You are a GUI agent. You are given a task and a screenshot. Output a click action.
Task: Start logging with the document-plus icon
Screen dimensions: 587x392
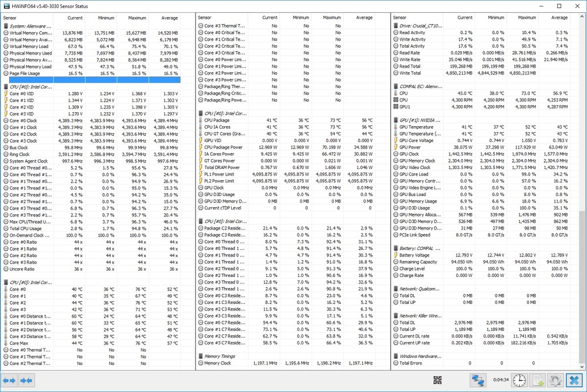[538, 380]
